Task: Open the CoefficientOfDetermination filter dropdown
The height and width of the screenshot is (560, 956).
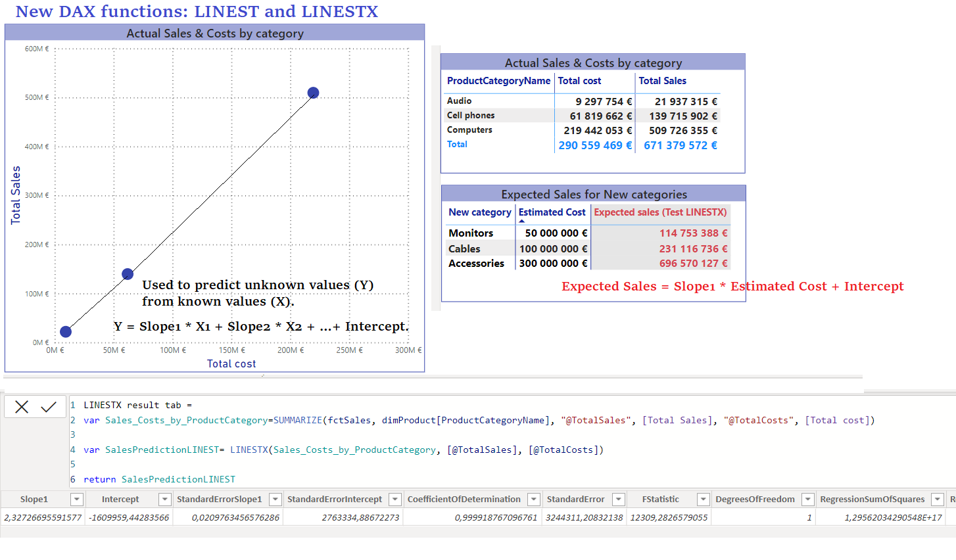Action: tap(533, 499)
